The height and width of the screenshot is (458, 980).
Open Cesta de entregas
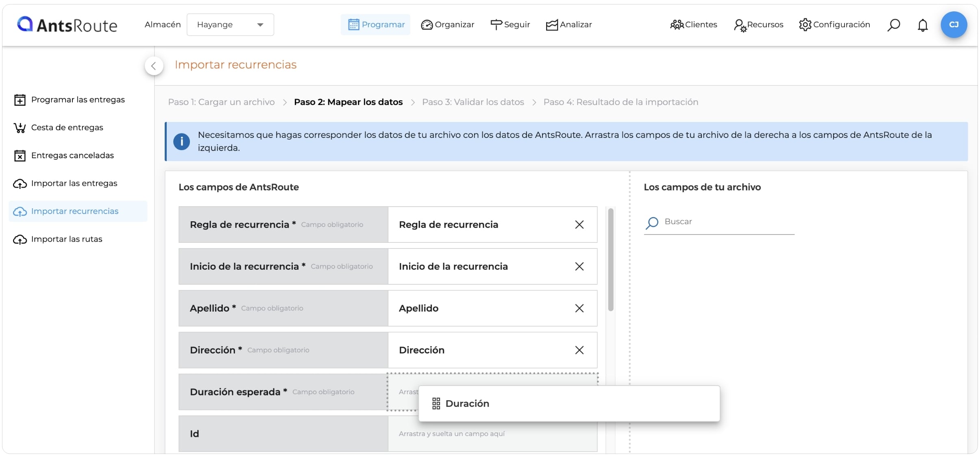coord(78,128)
